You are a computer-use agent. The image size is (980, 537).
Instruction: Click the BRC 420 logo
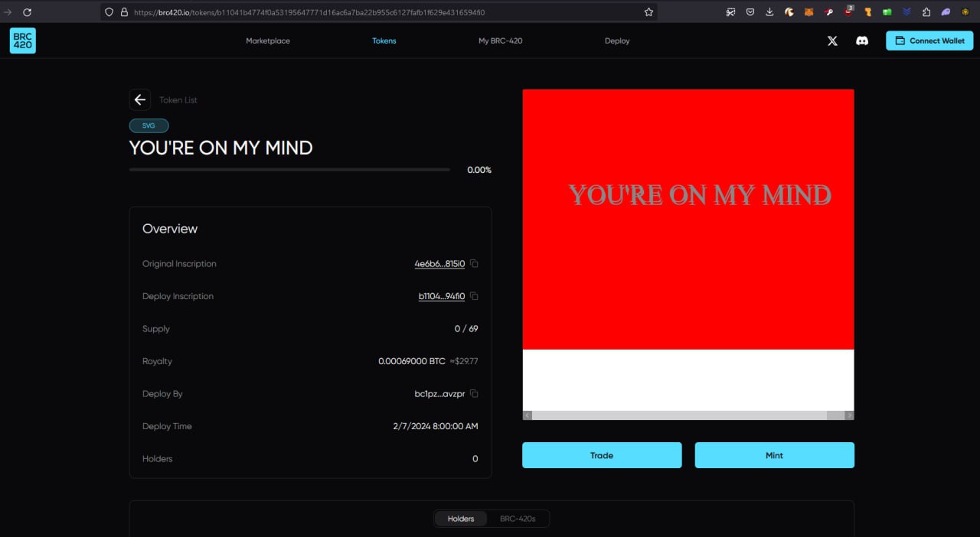click(23, 41)
